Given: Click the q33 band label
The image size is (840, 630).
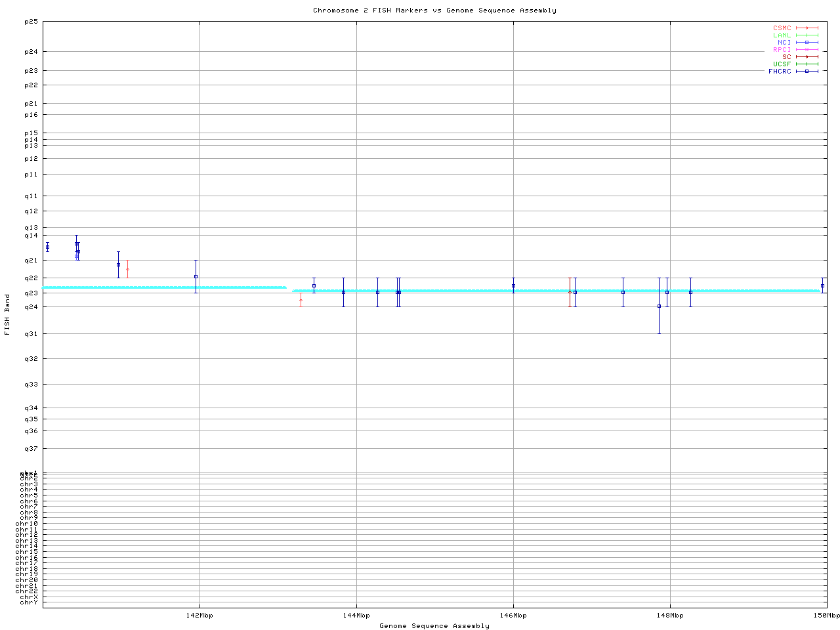Looking at the screenshot, I should pos(31,385).
